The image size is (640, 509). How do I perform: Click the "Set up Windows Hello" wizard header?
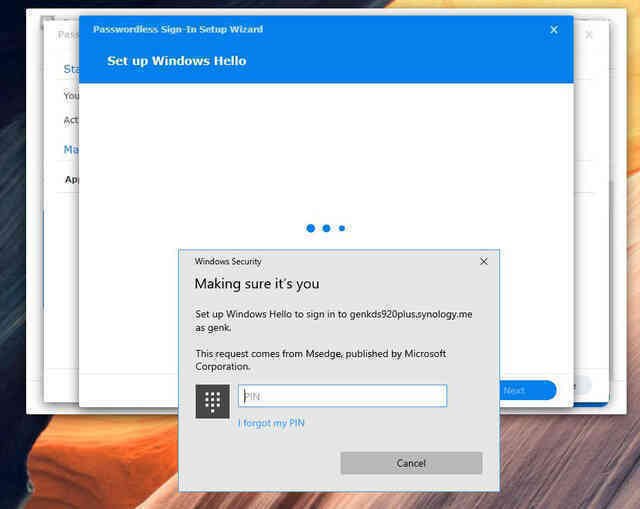tap(177, 61)
